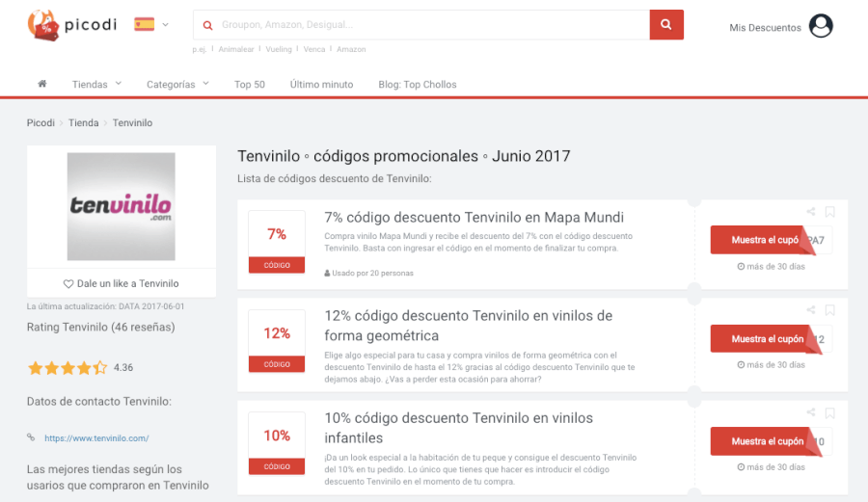Share the 12% geometric vinyls coupon
Screen dimensions: 868x502
pyautogui.click(x=811, y=309)
